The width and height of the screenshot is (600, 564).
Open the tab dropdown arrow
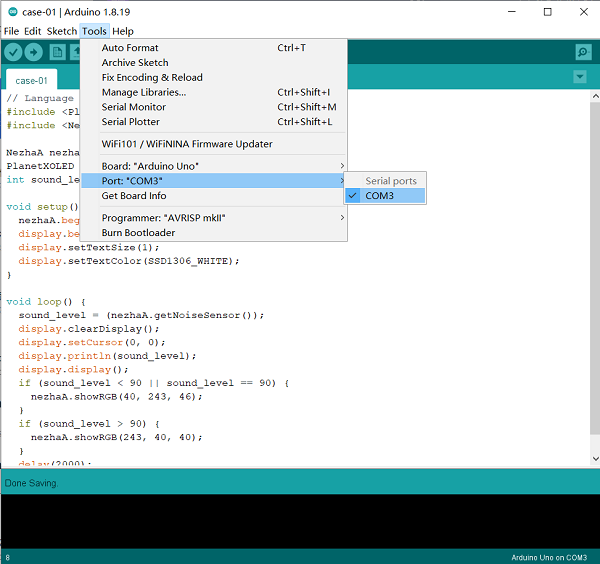pyautogui.click(x=580, y=77)
